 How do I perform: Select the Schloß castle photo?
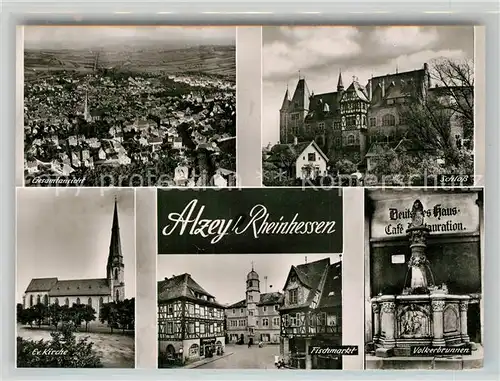pyautogui.click(x=368, y=106)
